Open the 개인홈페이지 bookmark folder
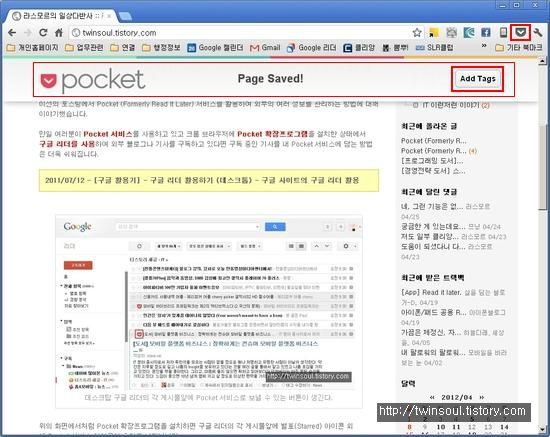This screenshot has width=550, height=437. 33,48
